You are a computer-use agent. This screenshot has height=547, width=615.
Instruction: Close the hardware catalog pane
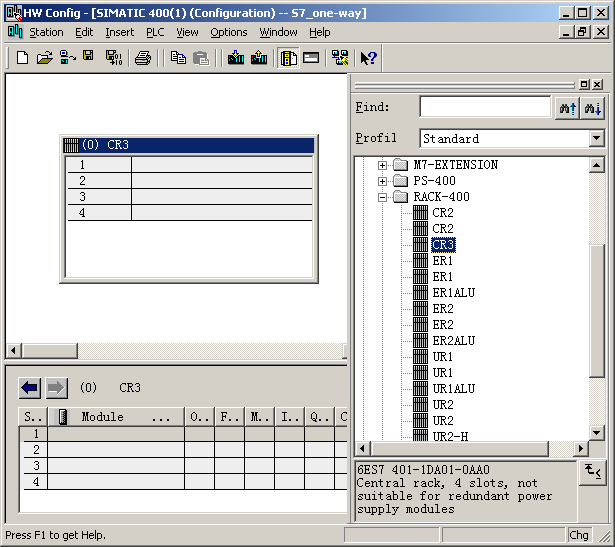(597, 84)
